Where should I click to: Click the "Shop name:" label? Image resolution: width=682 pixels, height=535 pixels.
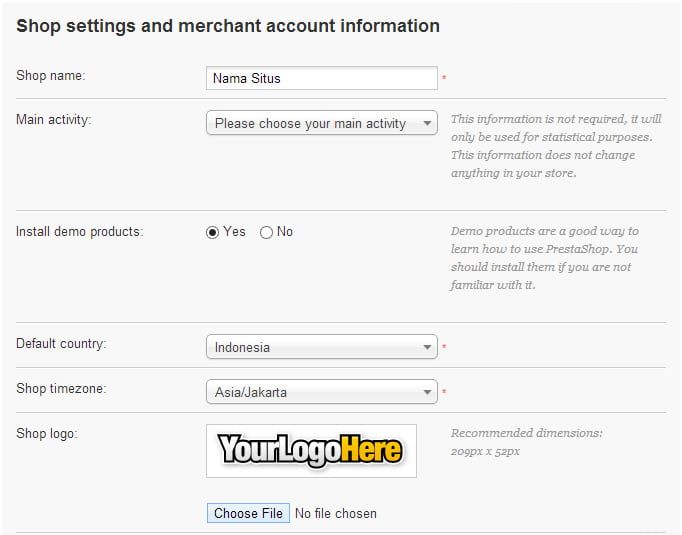point(51,75)
